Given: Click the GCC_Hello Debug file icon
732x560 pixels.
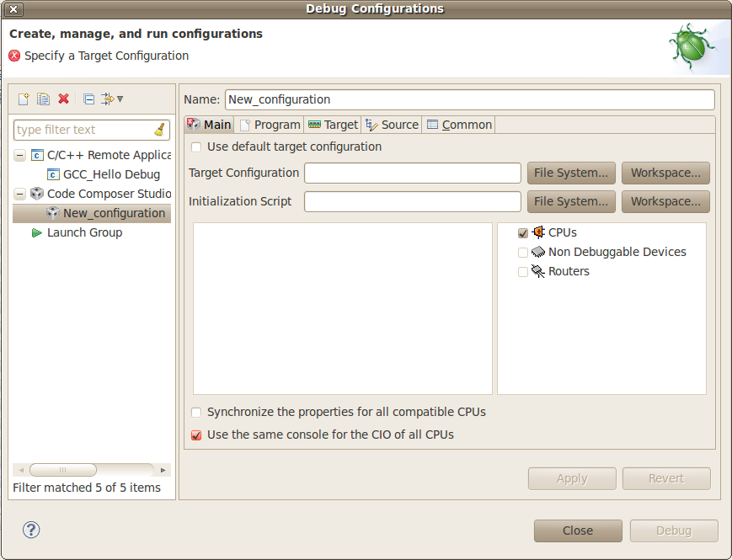Looking at the screenshot, I should pos(53,174).
